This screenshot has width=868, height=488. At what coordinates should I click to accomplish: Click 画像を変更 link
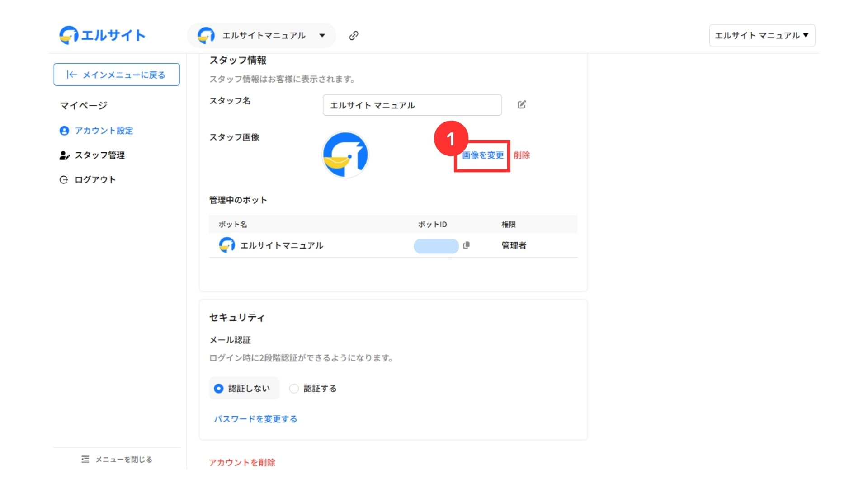tap(482, 155)
